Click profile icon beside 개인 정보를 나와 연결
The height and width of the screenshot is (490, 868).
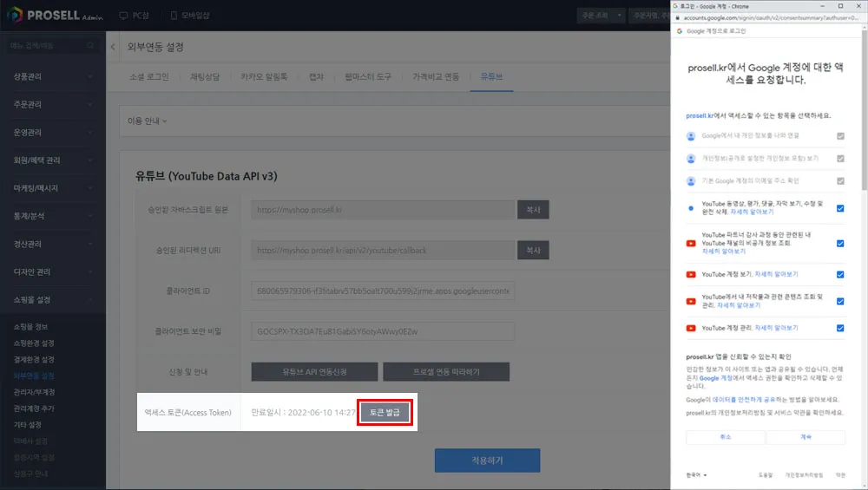691,136
